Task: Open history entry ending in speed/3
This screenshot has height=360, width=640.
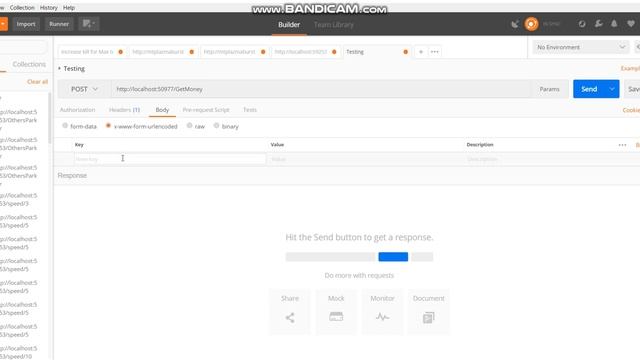Action: point(18,199)
